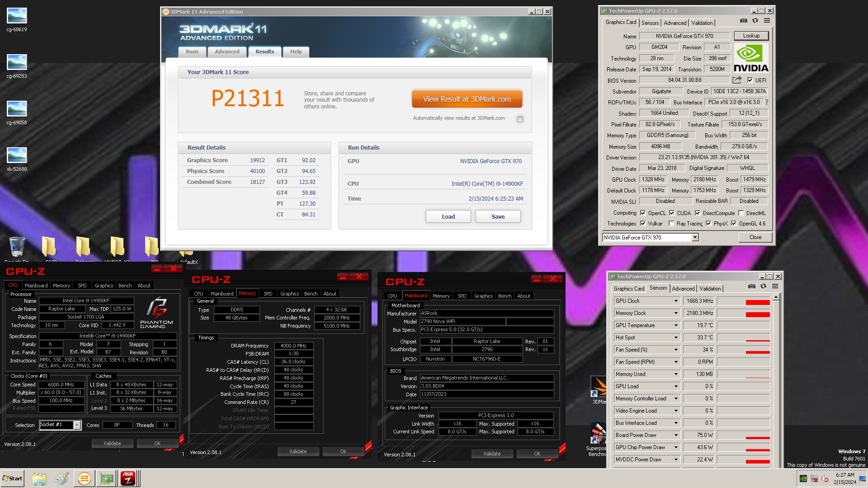This screenshot has width=868, height=488.
Task: Click the Load button in Run Details
Action: pyautogui.click(x=448, y=216)
